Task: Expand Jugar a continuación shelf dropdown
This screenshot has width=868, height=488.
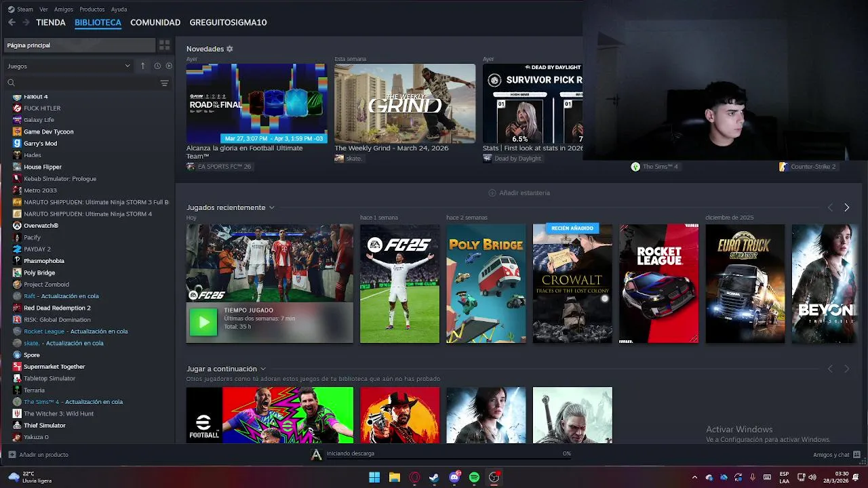Action: [x=263, y=369]
